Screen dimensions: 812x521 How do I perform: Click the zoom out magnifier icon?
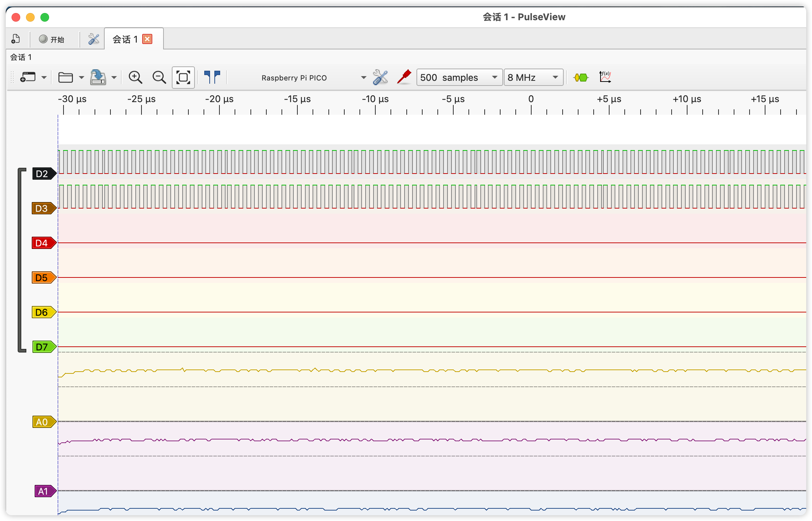[159, 77]
